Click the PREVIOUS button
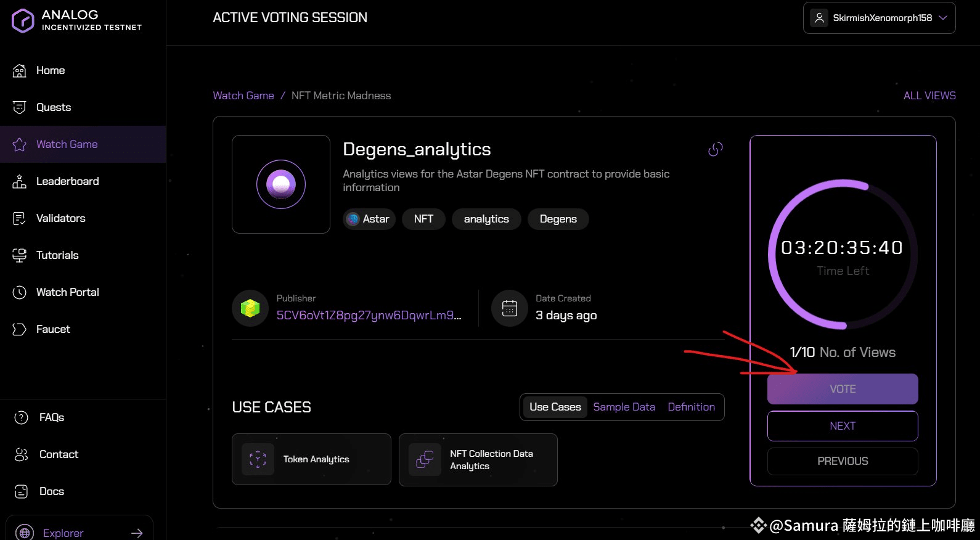Image resolution: width=980 pixels, height=540 pixels. (x=842, y=461)
